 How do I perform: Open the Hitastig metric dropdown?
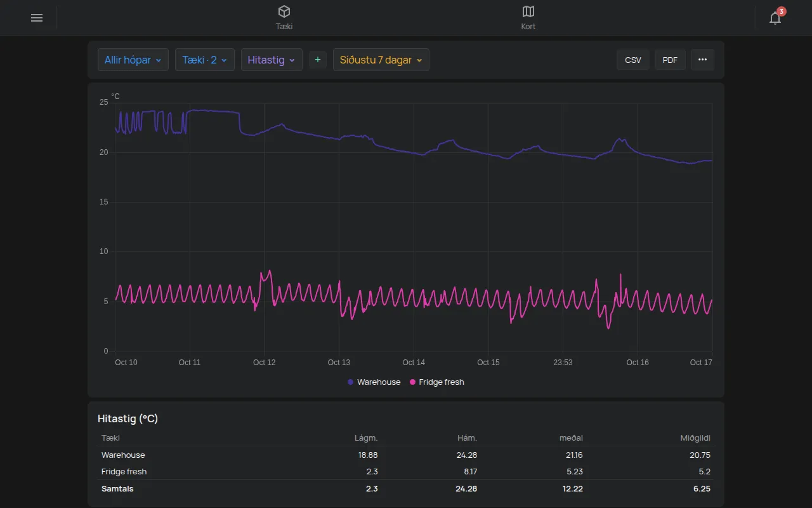(x=272, y=60)
